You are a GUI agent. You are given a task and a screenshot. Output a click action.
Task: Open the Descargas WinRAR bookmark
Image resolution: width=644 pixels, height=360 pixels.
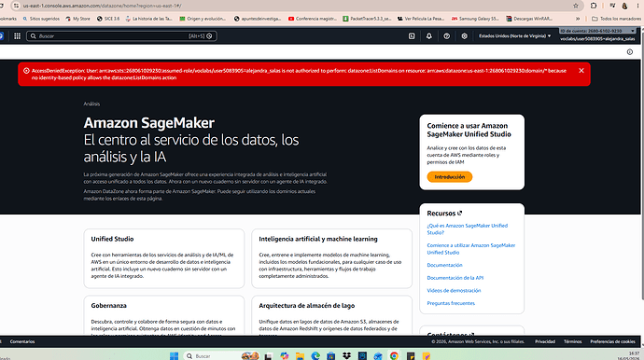[529, 19]
